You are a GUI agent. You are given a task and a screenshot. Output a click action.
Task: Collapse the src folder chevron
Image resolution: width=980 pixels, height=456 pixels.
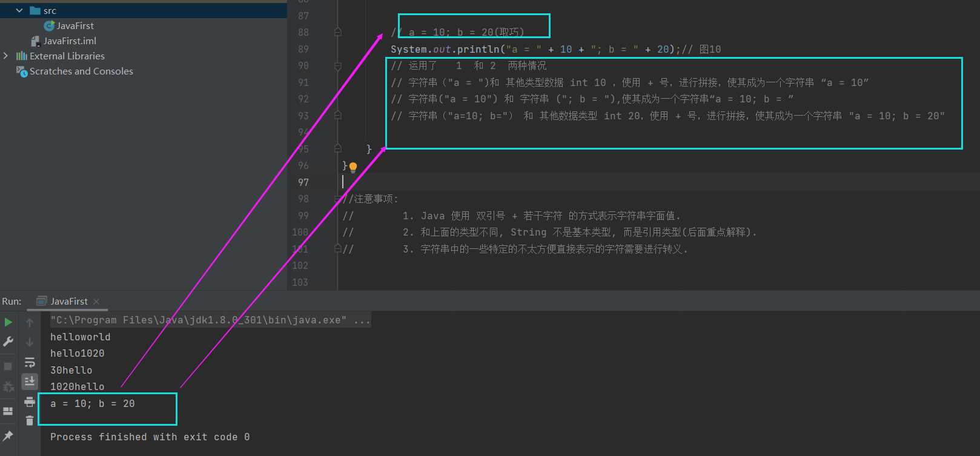click(x=19, y=10)
